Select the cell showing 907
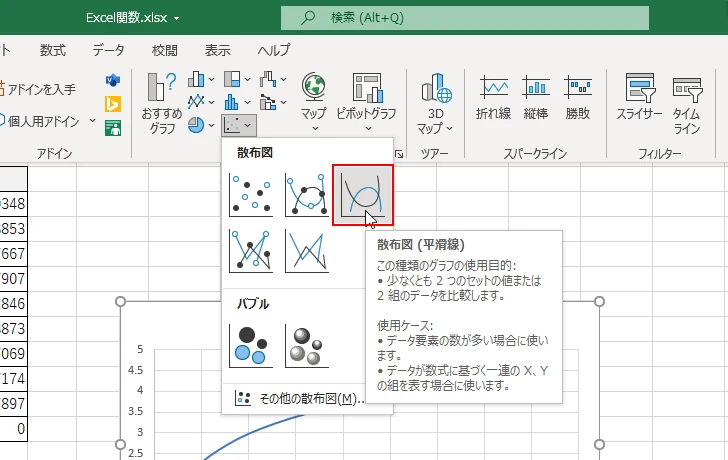The image size is (728, 460). point(13,279)
